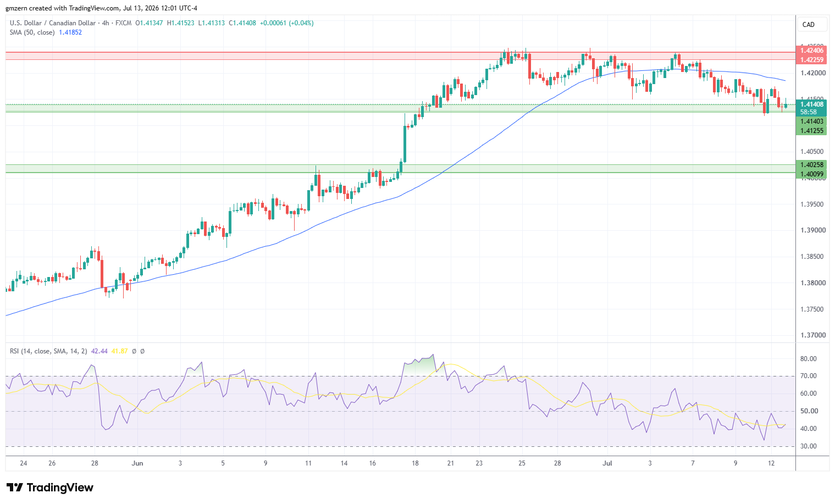Click 1.39000 on the price axis

click(x=812, y=230)
